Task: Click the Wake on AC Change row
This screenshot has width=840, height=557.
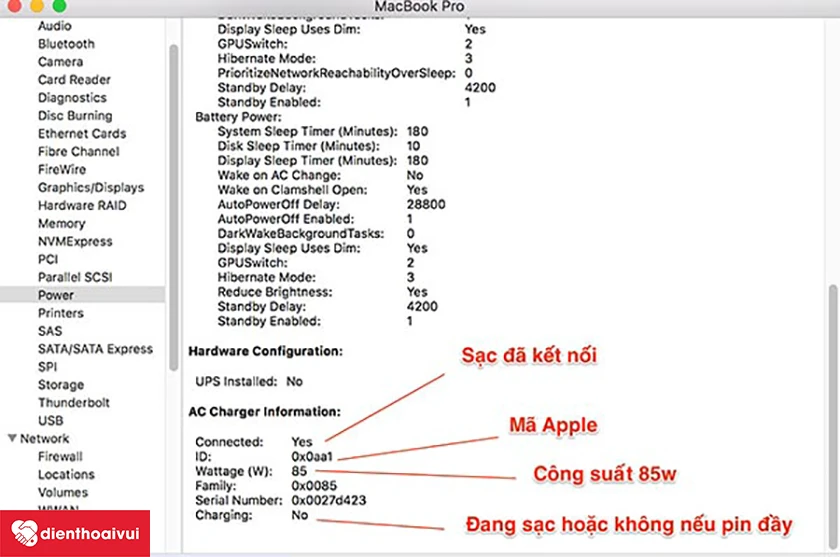Action: (320, 175)
